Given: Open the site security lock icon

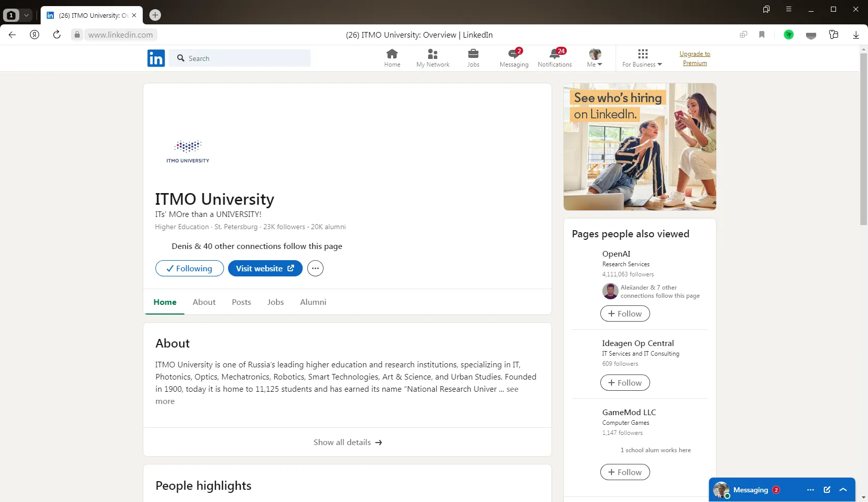Looking at the screenshot, I should (77, 35).
